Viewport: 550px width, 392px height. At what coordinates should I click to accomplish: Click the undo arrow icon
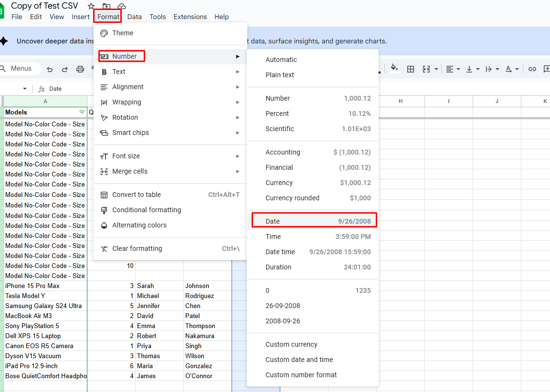click(x=50, y=69)
